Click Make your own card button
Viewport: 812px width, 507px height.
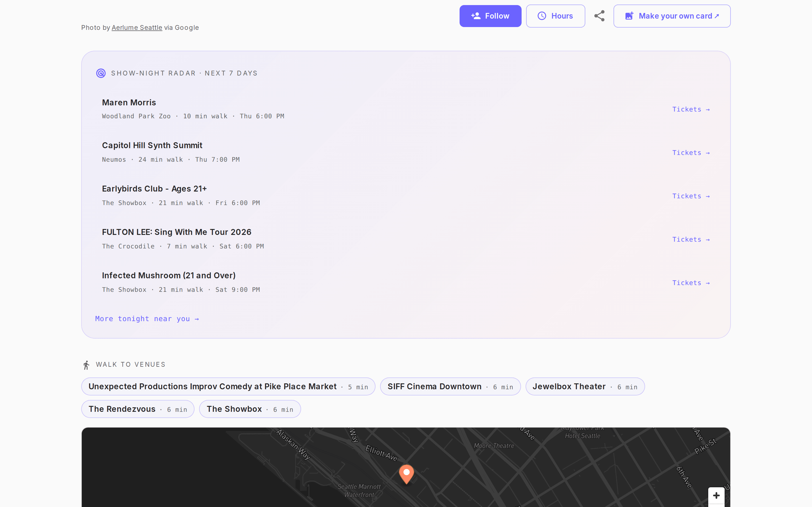pyautogui.click(x=672, y=16)
